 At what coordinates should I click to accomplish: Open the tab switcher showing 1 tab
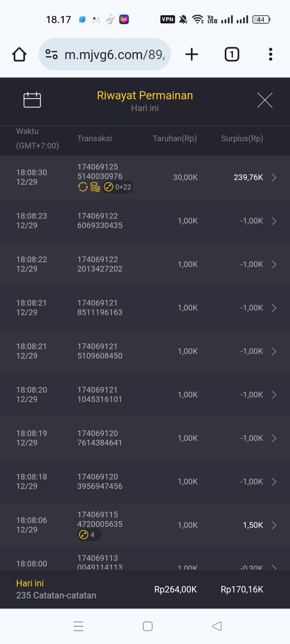click(232, 54)
